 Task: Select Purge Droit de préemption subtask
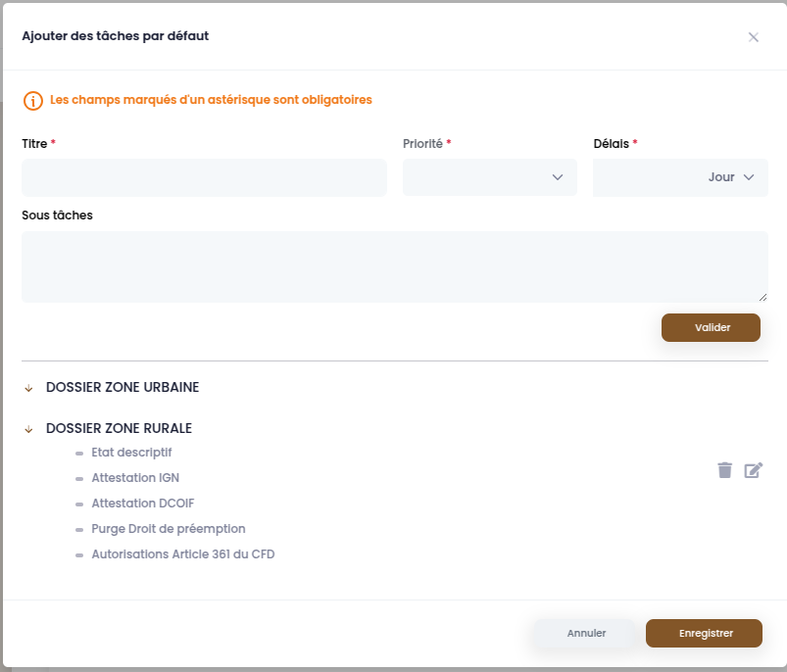(x=169, y=529)
